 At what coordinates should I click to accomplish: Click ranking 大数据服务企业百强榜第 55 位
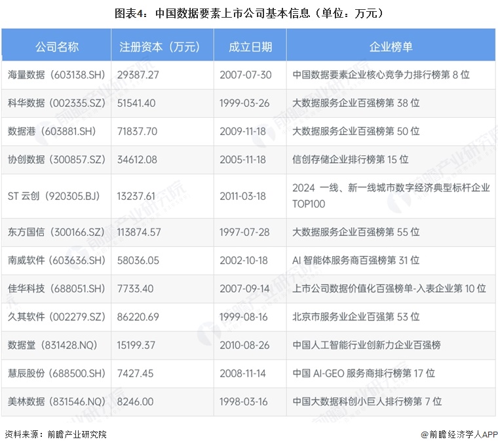(356, 232)
